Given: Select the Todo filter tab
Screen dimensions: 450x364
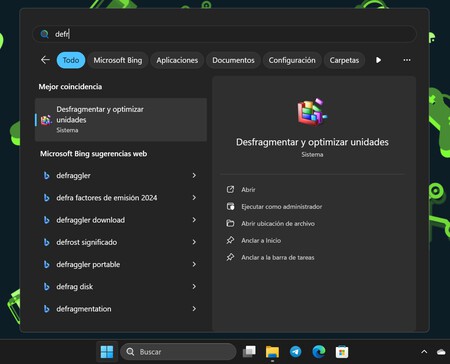Looking at the screenshot, I should 71,60.
